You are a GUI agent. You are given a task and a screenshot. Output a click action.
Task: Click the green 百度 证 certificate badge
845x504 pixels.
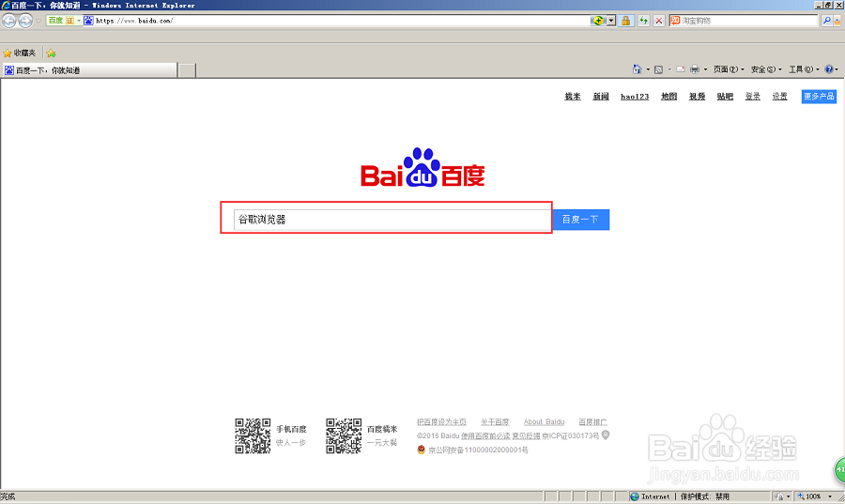click(x=65, y=21)
